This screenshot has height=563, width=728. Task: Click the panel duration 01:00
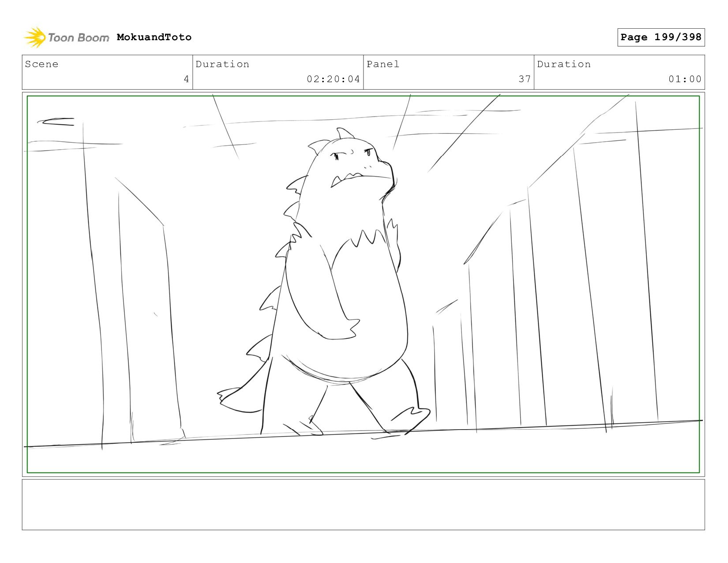click(685, 79)
